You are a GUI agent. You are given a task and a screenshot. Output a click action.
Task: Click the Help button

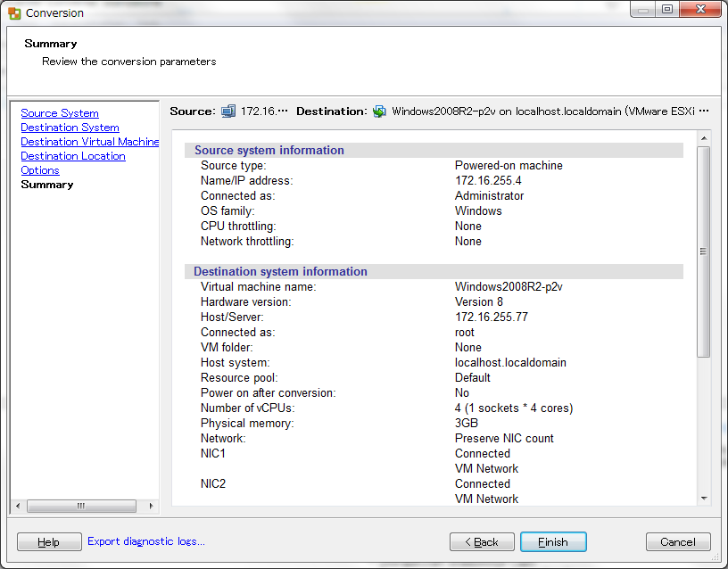point(49,541)
